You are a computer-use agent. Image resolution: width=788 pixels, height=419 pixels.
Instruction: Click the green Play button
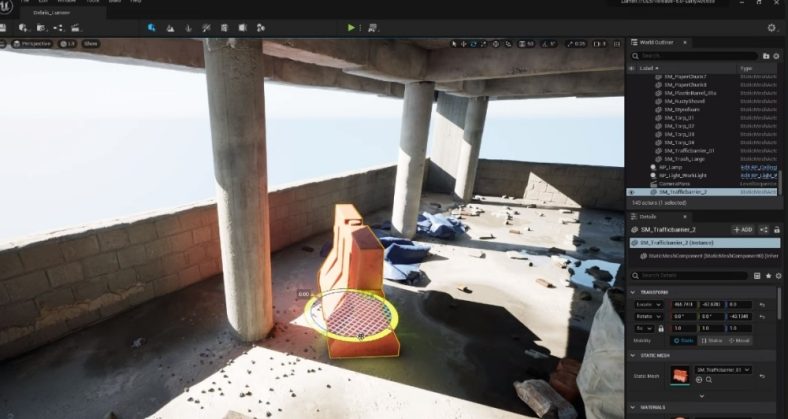pos(351,28)
